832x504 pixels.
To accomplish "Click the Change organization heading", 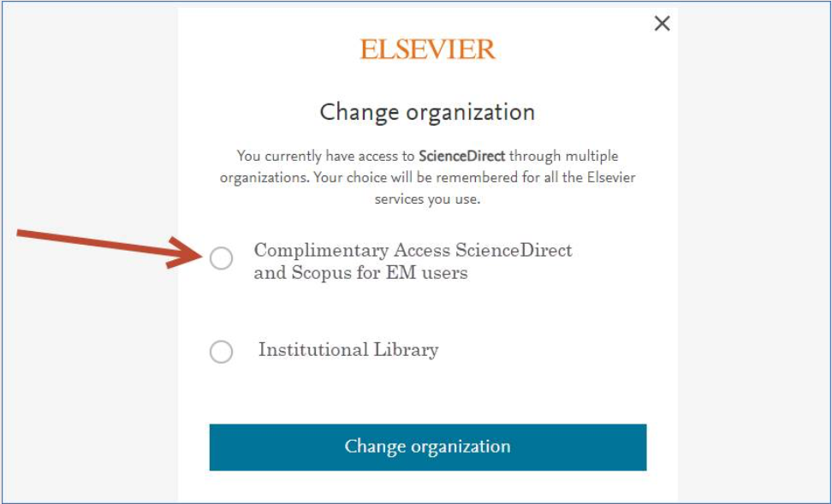I will 428,112.
